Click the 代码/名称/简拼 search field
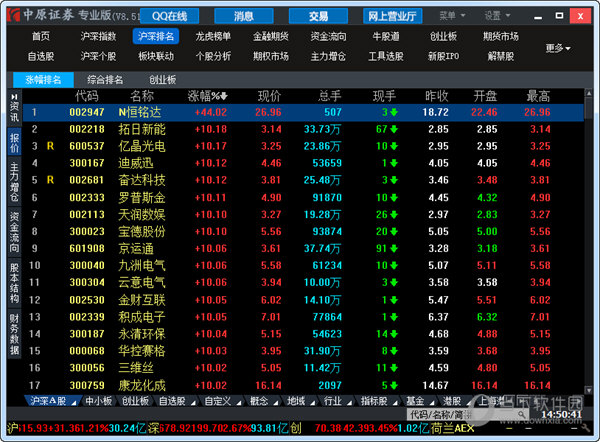This screenshot has height=442, width=600. click(x=468, y=414)
